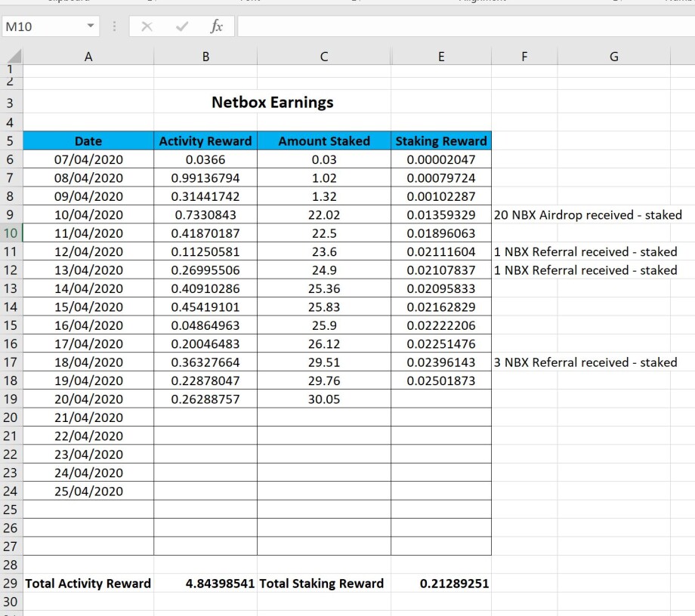695x616 pixels.
Task: Click the referral note in row 11
Action: [x=585, y=251]
